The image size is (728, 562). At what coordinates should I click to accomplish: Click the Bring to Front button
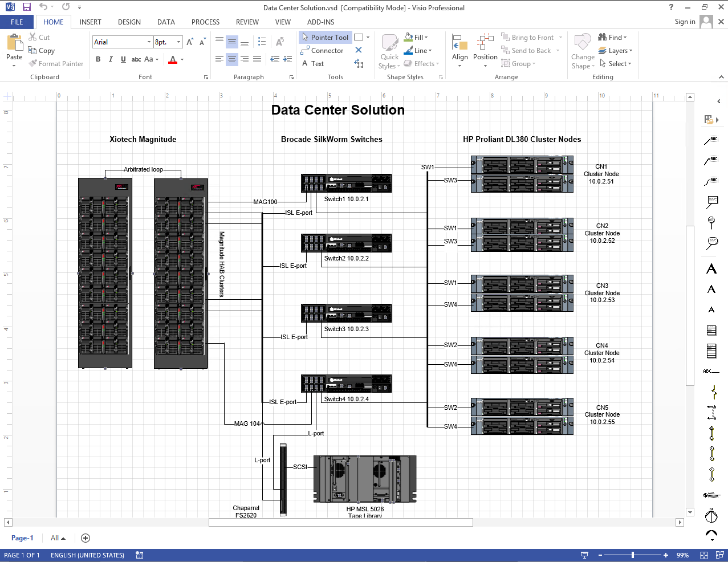click(527, 38)
